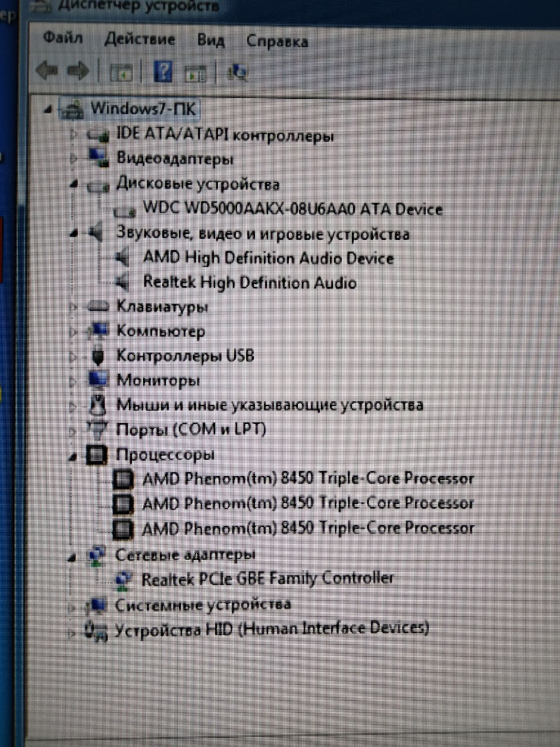Select the Компьютер category label
560x747 pixels.
coord(161,331)
